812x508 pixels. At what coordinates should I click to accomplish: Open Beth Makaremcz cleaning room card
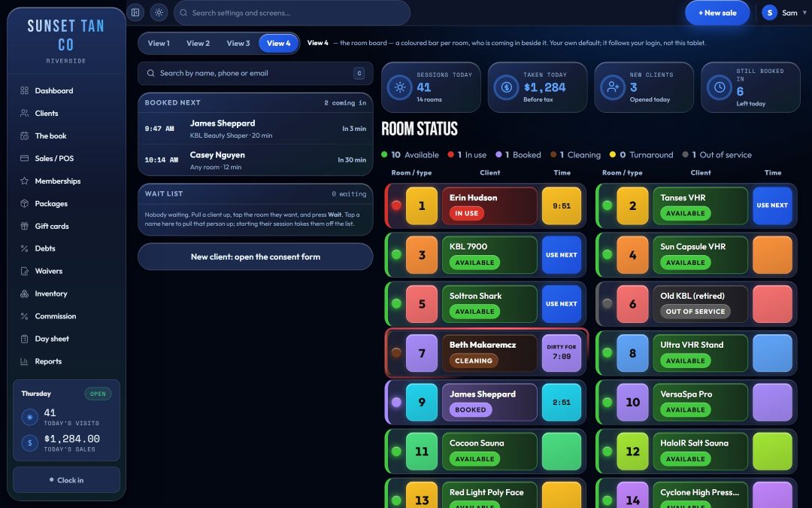(x=489, y=353)
